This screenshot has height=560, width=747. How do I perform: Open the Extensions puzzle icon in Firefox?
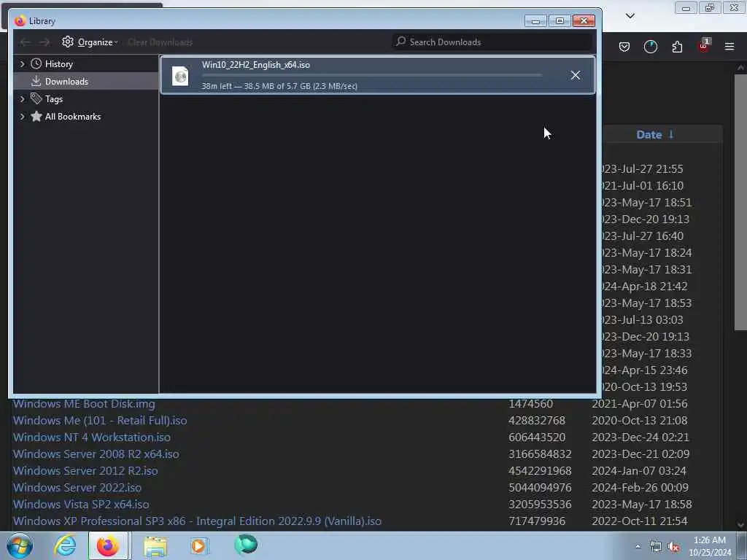677,47
